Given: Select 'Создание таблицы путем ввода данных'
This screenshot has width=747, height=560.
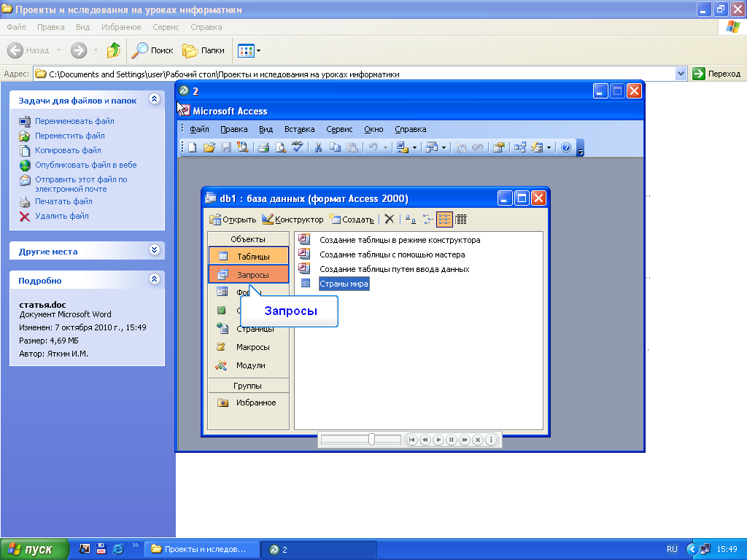Looking at the screenshot, I should coord(384,269).
